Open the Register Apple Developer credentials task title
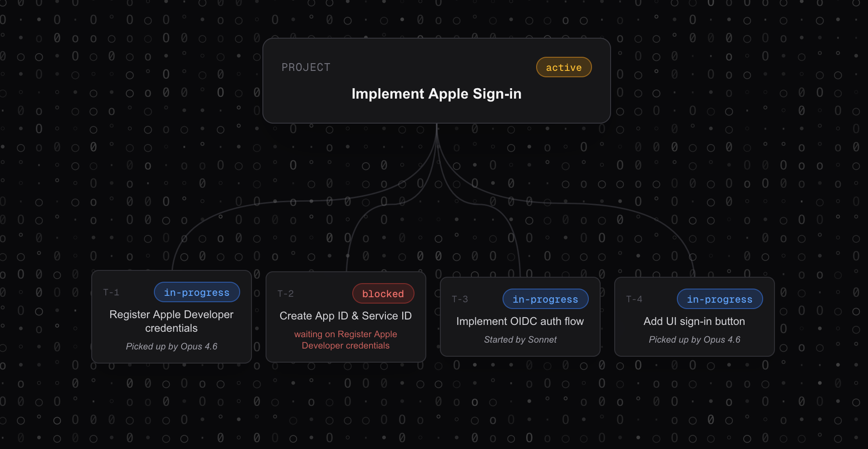The width and height of the screenshot is (868, 449). click(172, 321)
